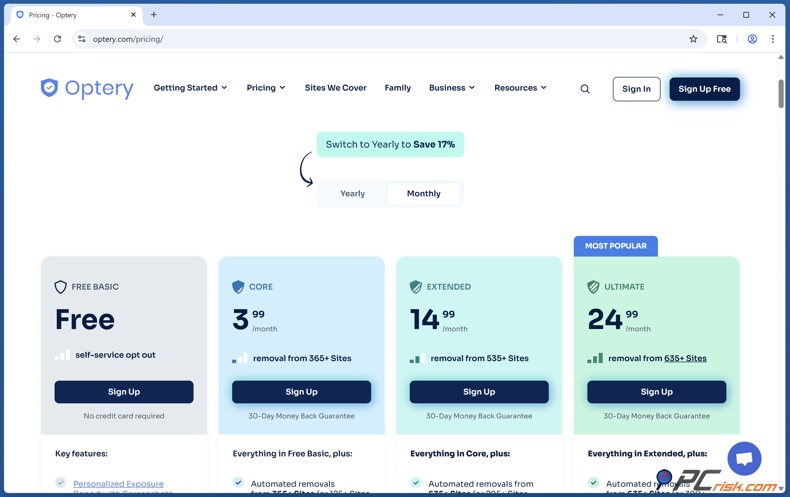790x497 pixels.
Task: Expand the Resources dropdown menu
Action: coord(520,88)
